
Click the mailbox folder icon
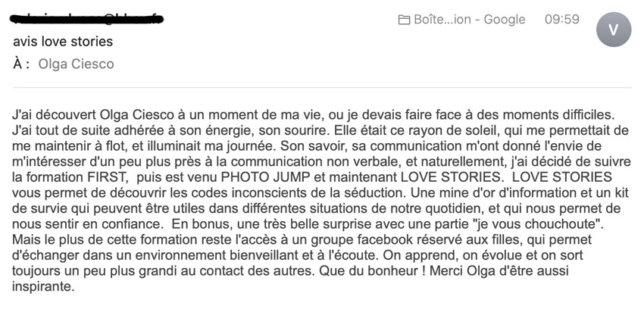[404, 20]
